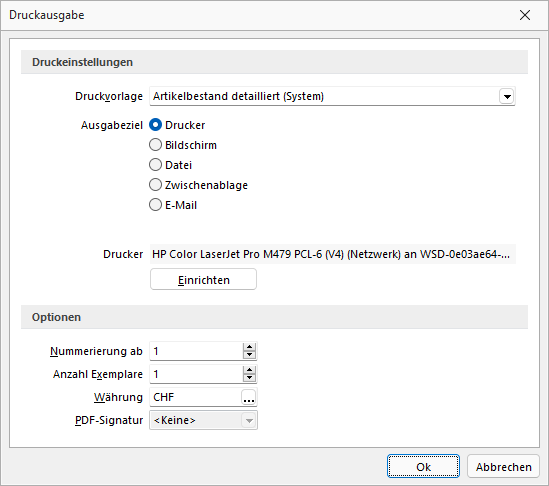Decrease Anzahl Exemplare with down arrow
This screenshot has width=549, height=486.
tap(249, 378)
